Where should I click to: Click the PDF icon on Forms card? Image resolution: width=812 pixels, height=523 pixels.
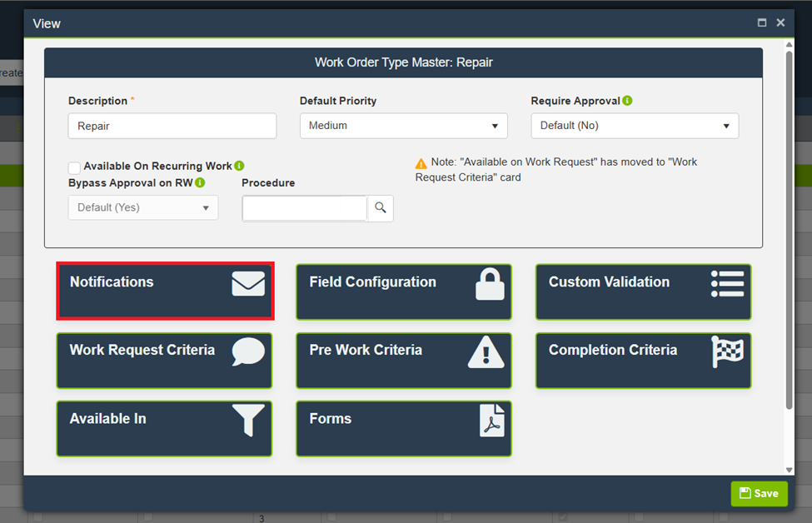tap(492, 421)
